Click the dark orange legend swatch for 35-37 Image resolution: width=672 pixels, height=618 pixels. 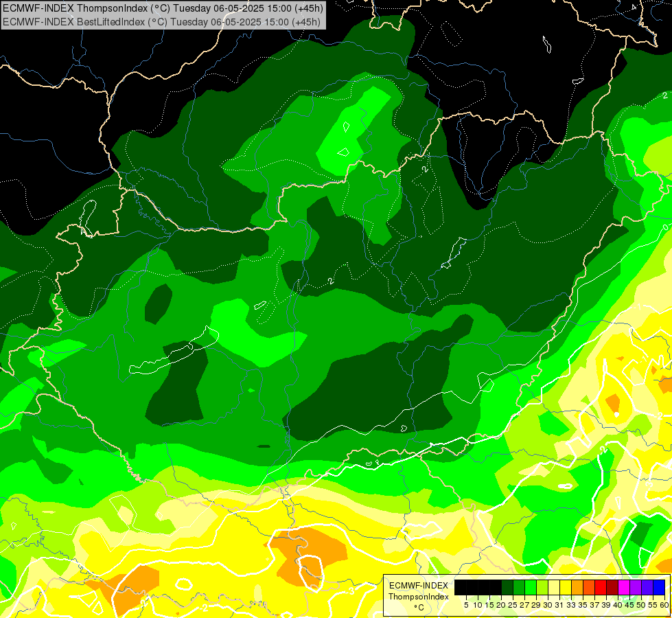589,588
